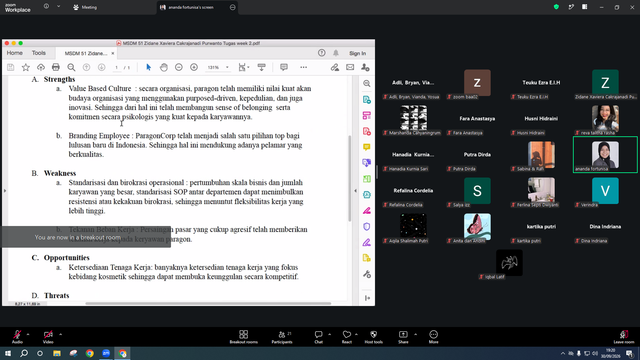Toggle Zoom view layout icon

584,7
